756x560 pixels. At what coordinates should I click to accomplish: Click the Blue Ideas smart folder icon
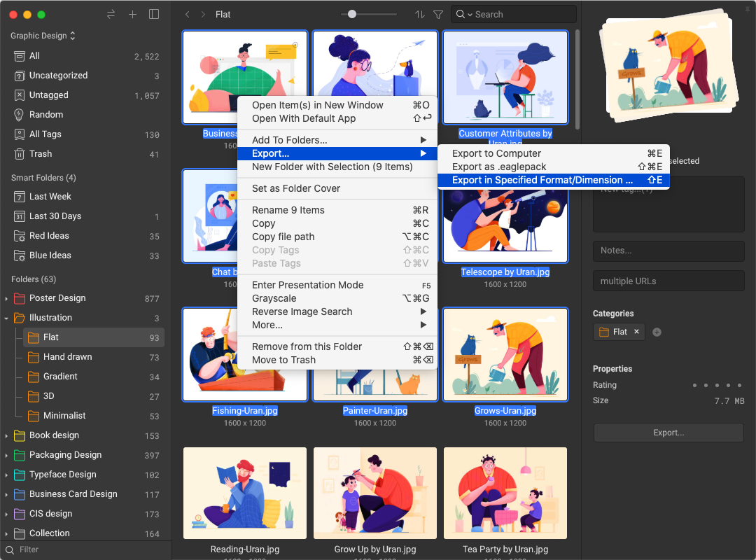click(x=20, y=255)
